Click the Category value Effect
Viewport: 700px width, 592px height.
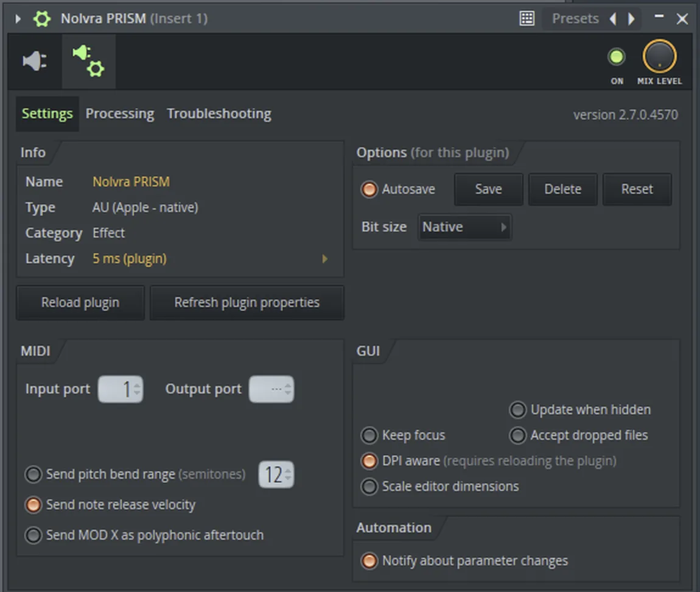point(108,233)
